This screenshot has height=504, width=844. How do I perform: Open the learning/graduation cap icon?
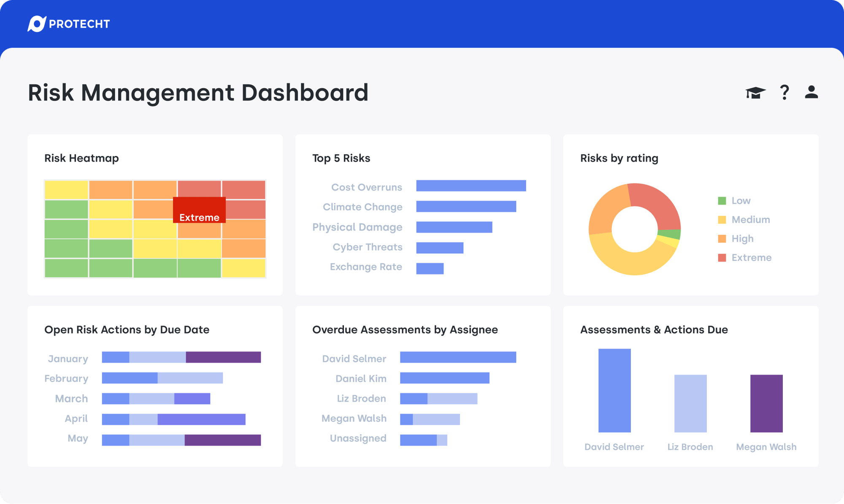(755, 92)
